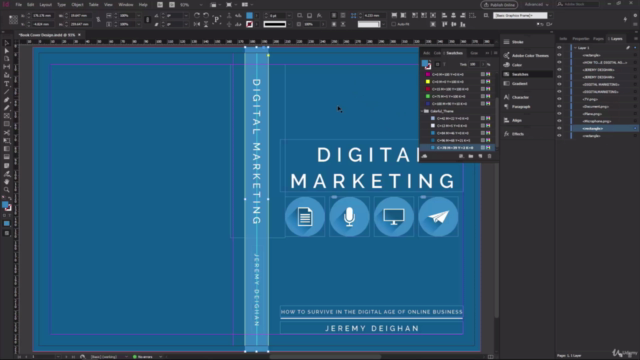Switch to the Pages tab

pyautogui.click(x=598, y=39)
